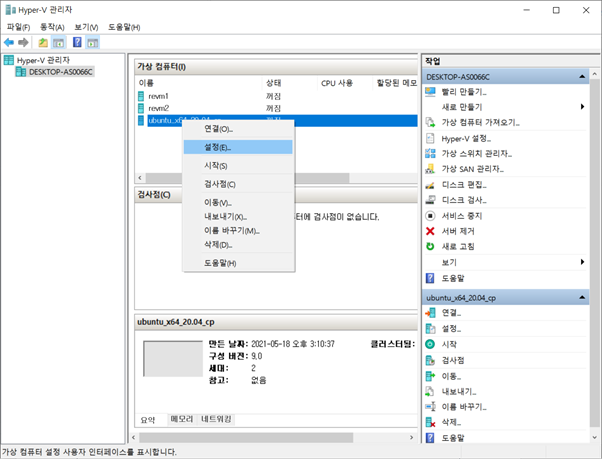
Task: Click the ubuntu VM preview thumbnail
Action: pyautogui.click(x=173, y=358)
